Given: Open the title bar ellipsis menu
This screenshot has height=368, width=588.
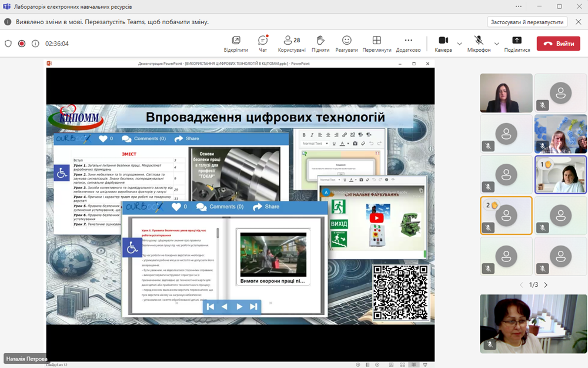Looking at the screenshot, I should [519, 6].
